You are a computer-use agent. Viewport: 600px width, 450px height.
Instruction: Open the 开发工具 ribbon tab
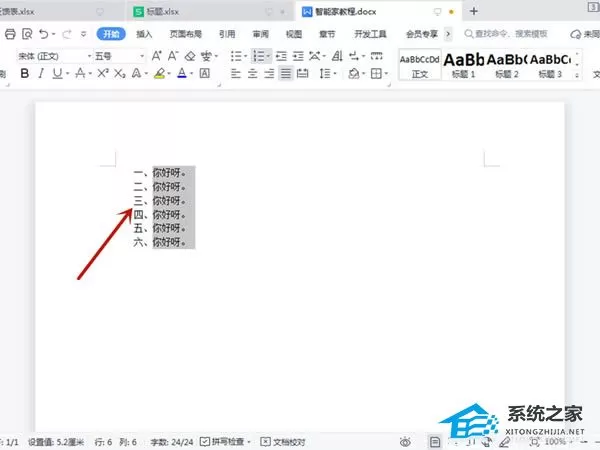point(370,34)
